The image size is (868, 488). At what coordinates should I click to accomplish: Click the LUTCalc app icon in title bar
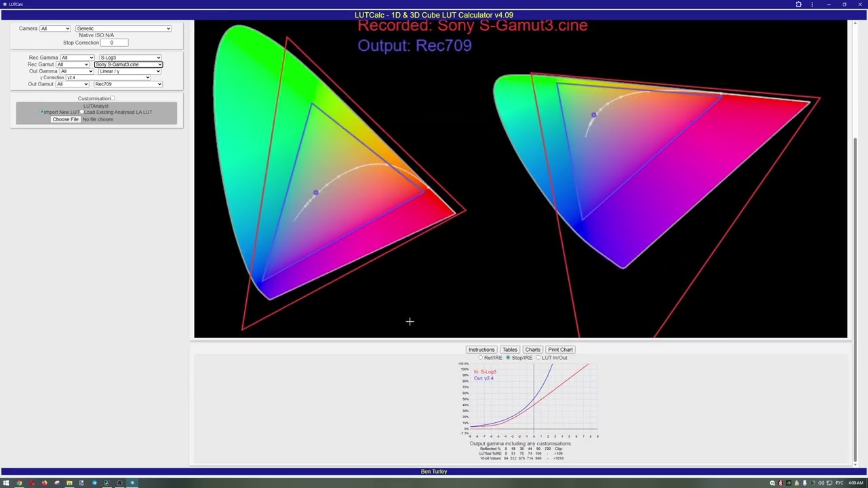click(5, 5)
